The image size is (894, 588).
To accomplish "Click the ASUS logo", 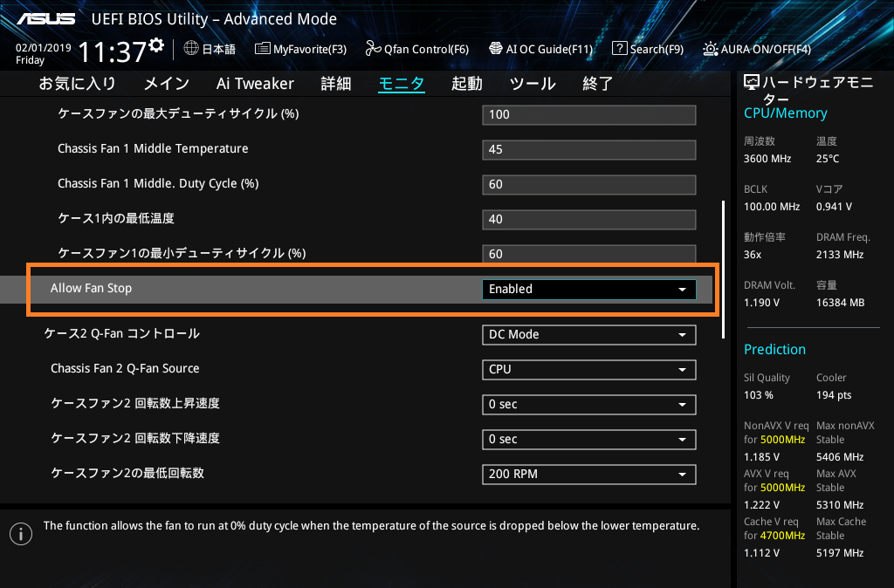I will coord(46,19).
